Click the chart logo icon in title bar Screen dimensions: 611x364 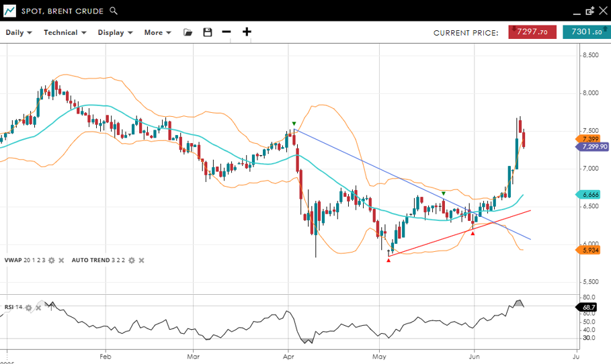(x=9, y=11)
